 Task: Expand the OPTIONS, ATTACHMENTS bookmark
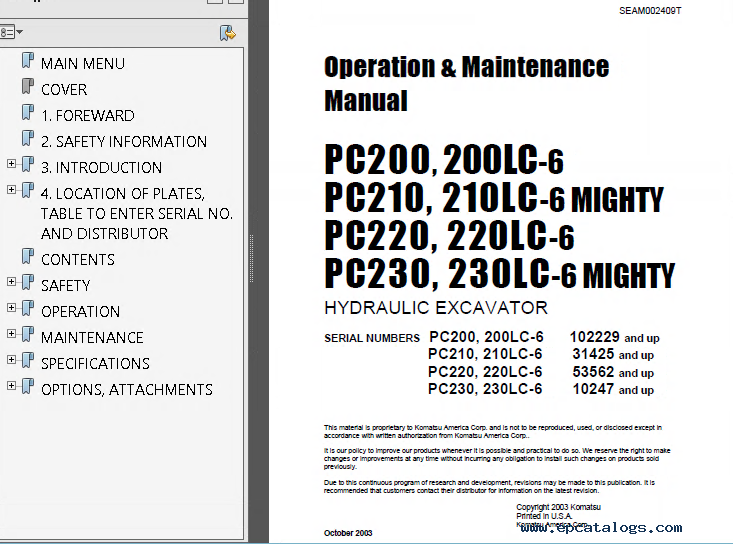(12, 386)
